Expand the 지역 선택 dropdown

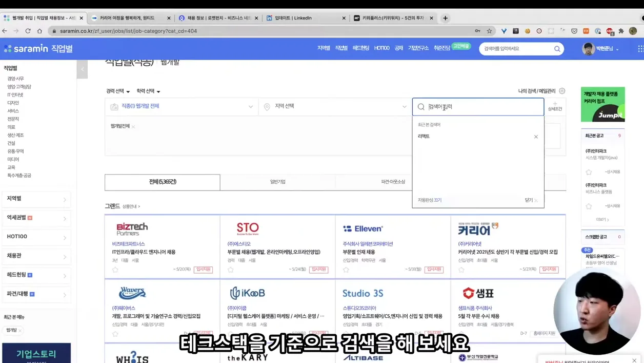(335, 106)
